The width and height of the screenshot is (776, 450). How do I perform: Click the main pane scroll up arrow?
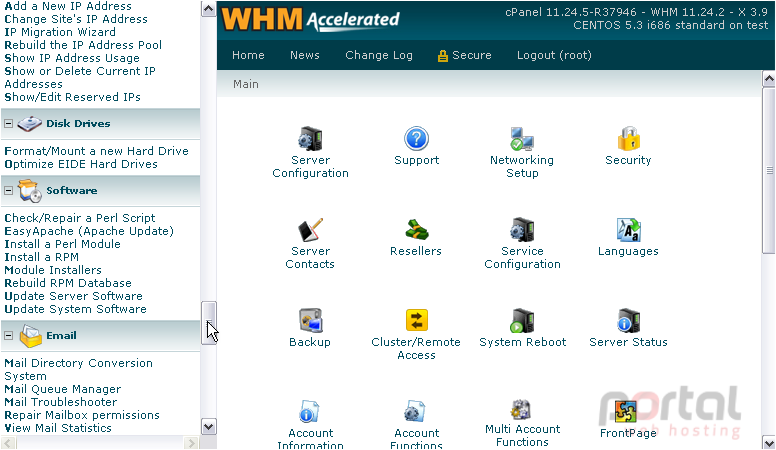click(x=769, y=78)
